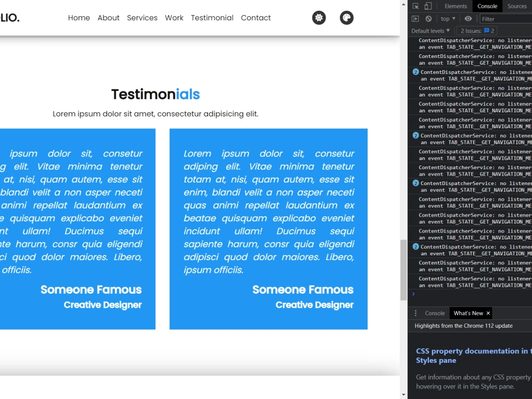Image resolution: width=532 pixels, height=399 pixels.
Task: Click the light/dark mode sun icon
Action: [x=319, y=18]
